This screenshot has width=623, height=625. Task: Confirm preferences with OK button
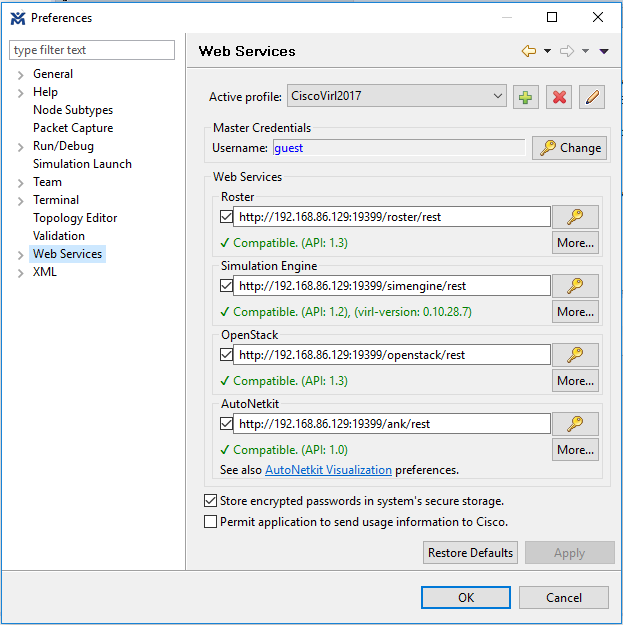click(x=466, y=597)
